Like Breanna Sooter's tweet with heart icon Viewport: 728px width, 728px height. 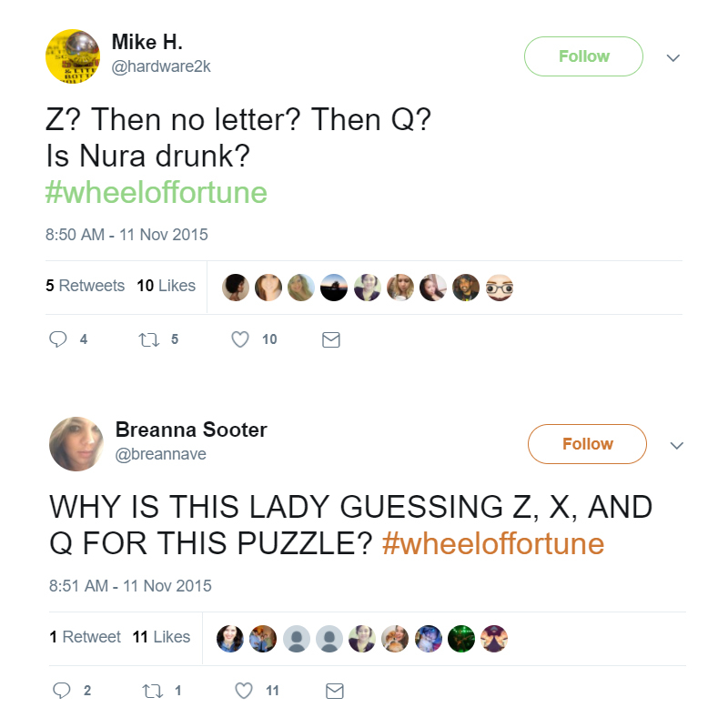244,691
